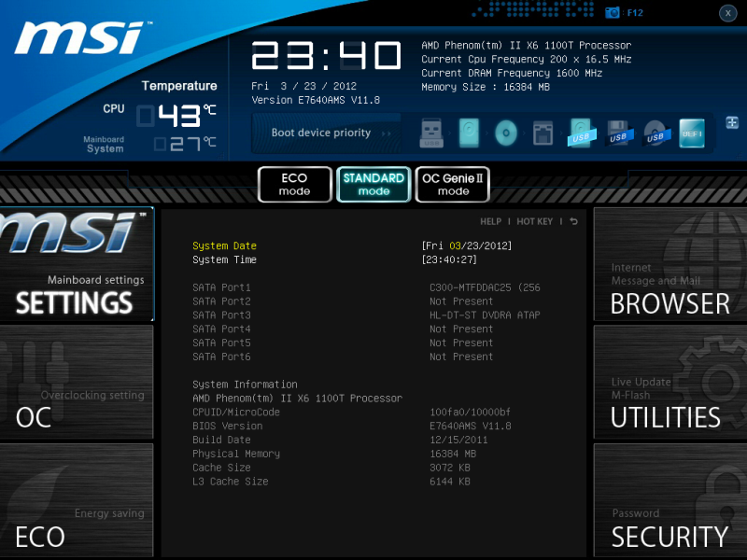Image resolution: width=747 pixels, height=560 pixels.
Task: Select SATA Port4 row
Action: pyautogui.click(x=366, y=329)
